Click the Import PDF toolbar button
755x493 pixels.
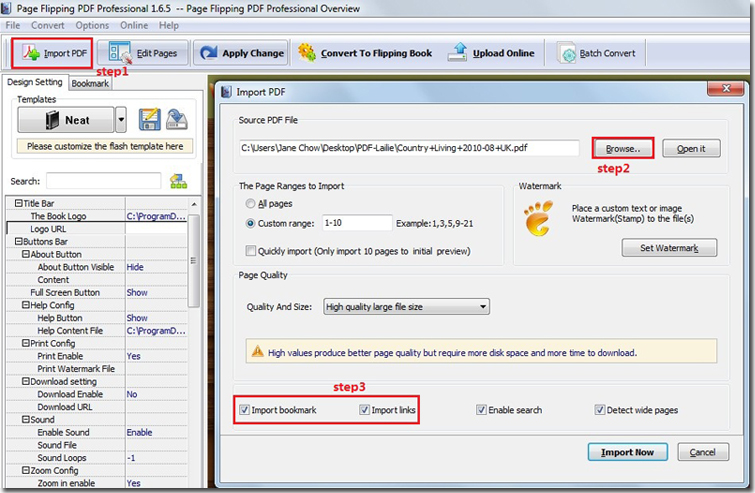52,53
